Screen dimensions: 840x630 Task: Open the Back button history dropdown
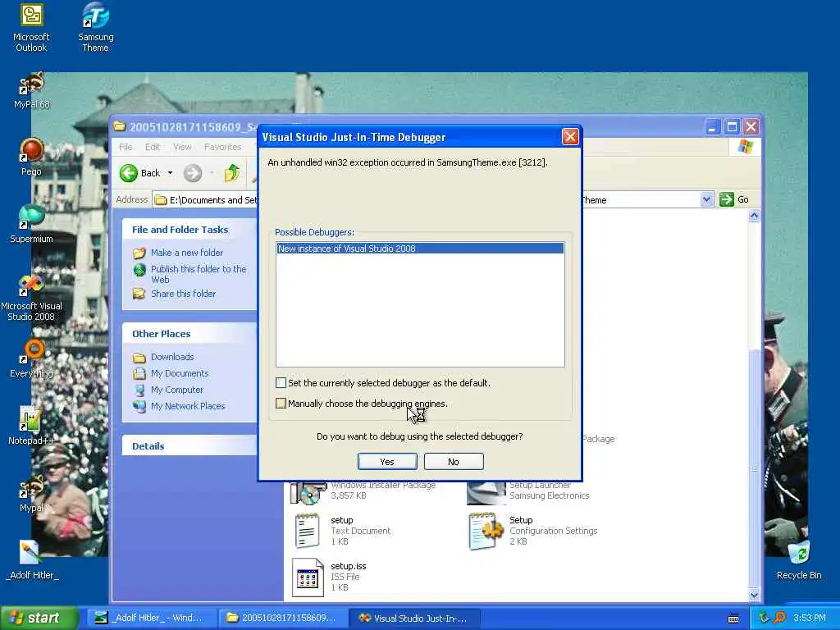tap(170, 173)
